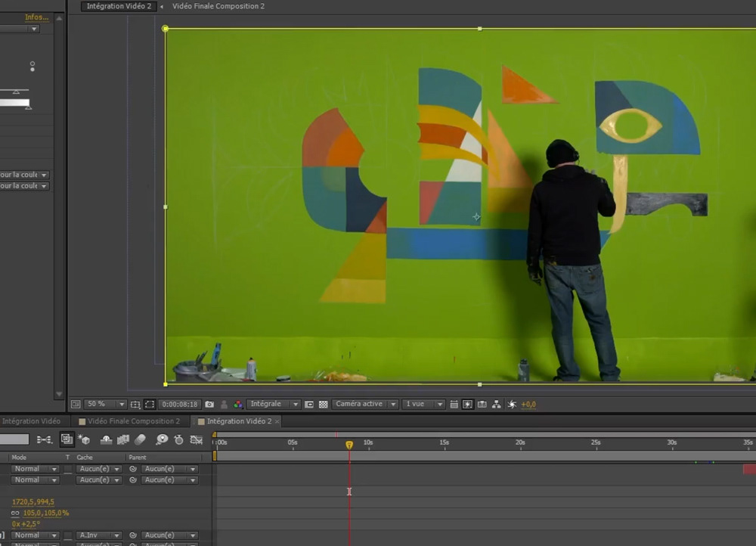The width and height of the screenshot is (756, 546).
Task: Open the Infos... panel link
Action: pyautogui.click(x=36, y=17)
